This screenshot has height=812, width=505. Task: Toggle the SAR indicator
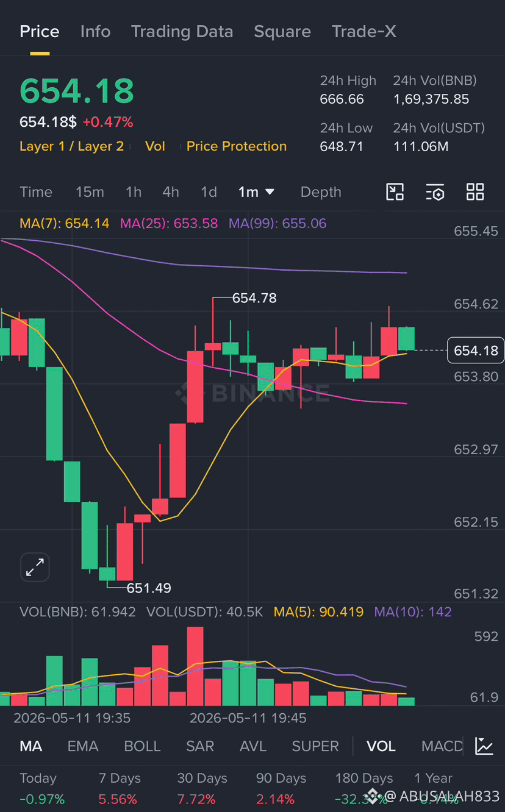tap(200, 746)
